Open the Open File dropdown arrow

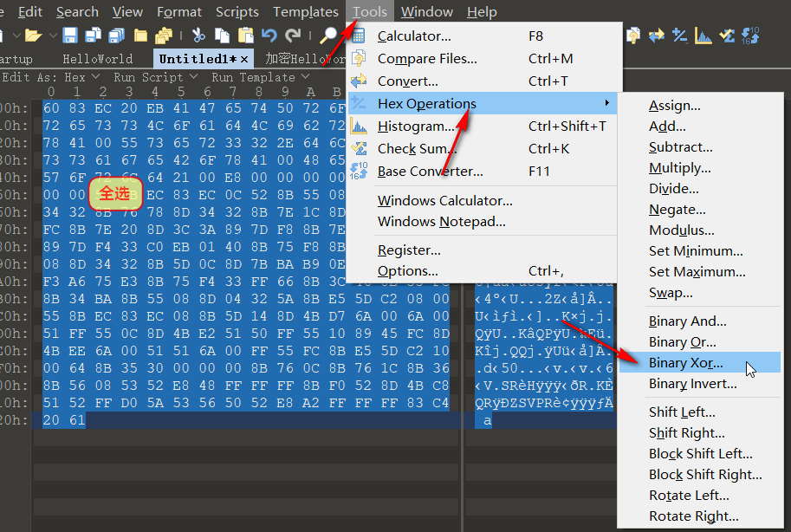click(x=53, y=36)
